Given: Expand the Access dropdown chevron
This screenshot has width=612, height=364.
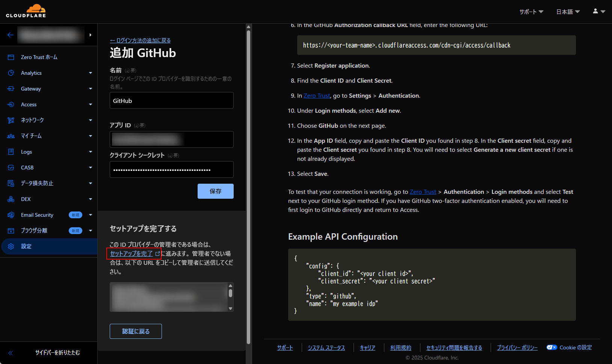Looking at the screenshot, I should coord(91,104).
